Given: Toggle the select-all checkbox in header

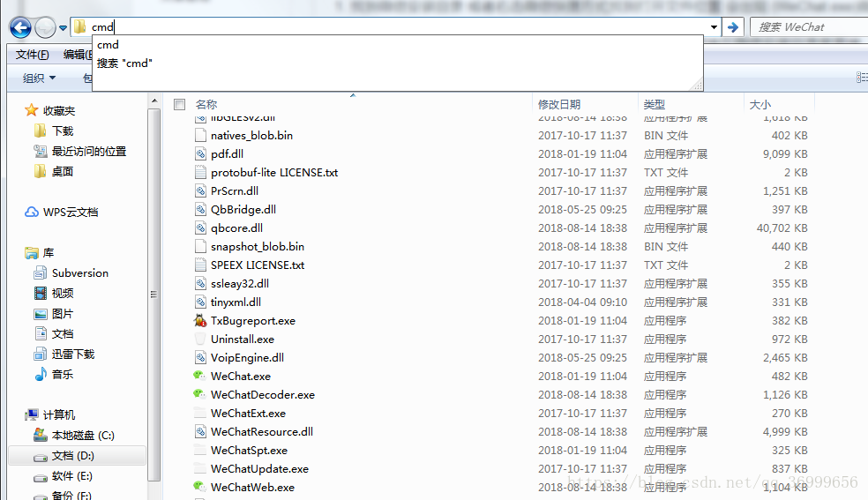Looking at the screenshot, I should click(x=179, y=104).
